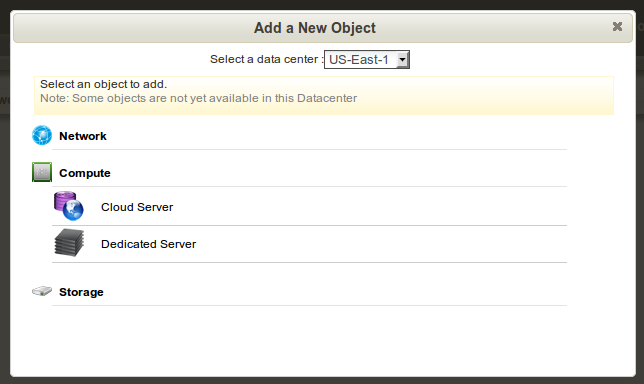Click the green Compute chip icon
Screen dimensions: 644x384
click(x=42, y=172)
